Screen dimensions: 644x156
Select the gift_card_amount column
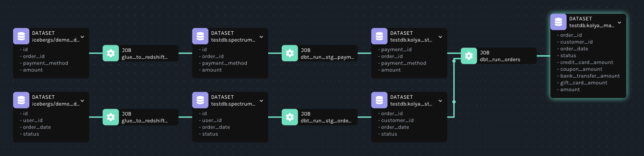(583, 83)
